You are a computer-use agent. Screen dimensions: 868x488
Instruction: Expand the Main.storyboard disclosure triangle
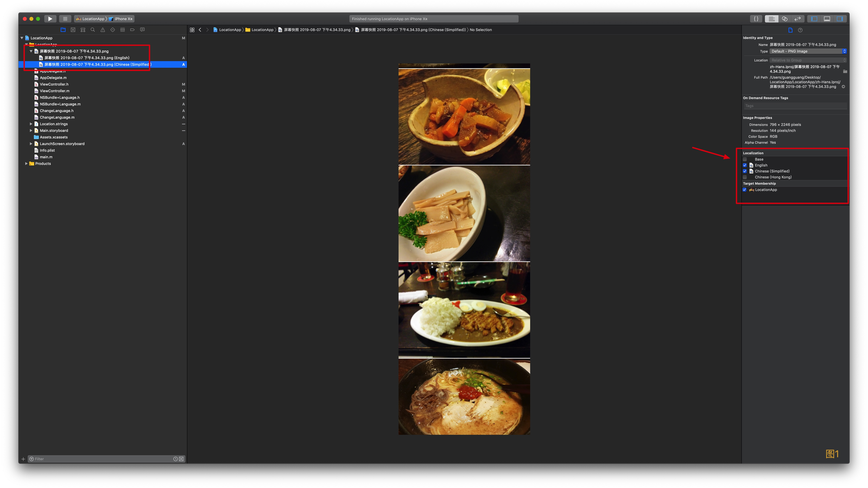click(x=31, y=130)
